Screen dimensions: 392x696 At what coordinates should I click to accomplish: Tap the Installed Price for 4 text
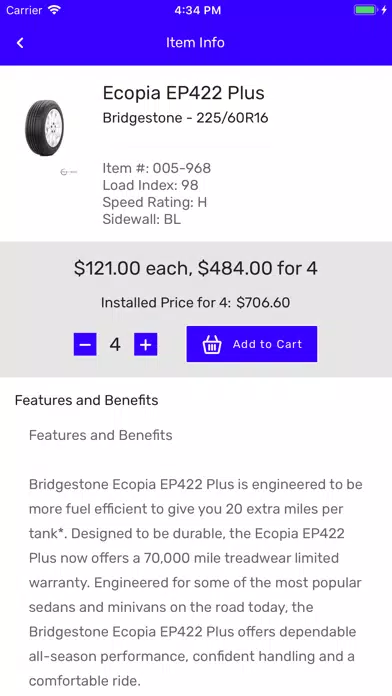(x=195, y=303)
